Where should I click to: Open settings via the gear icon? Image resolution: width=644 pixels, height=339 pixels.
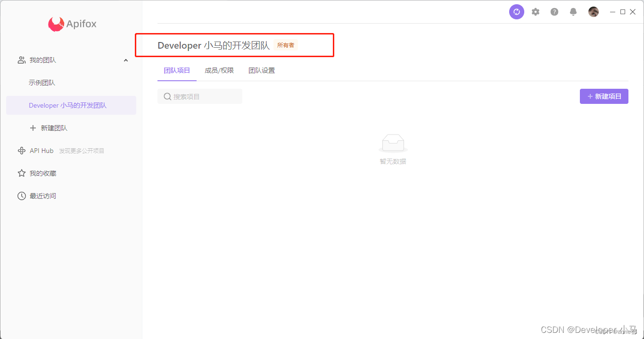[x=536, y=12]
